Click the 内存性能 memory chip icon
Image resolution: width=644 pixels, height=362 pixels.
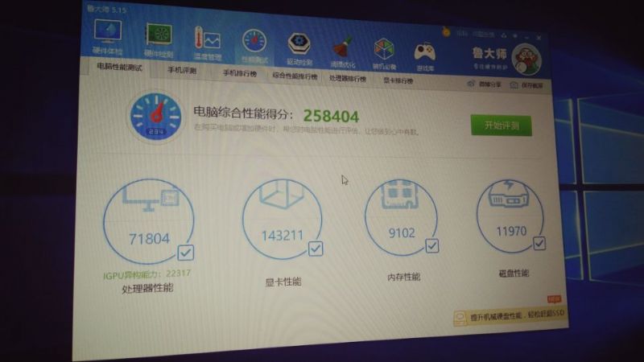tap(400, 193)
